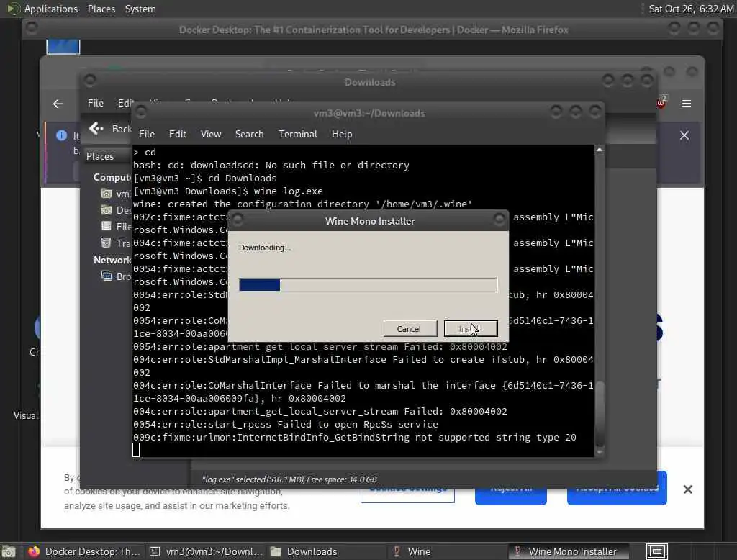The height and width of the screenshot is (560, 737).
Task: Click the Trash icon in the Places sidebar
Action: 107,243
